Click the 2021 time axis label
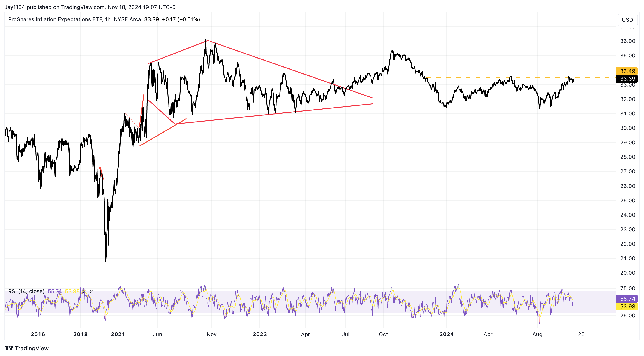The height and width of the screenshot is (356, 644). (x=118, y=334)
